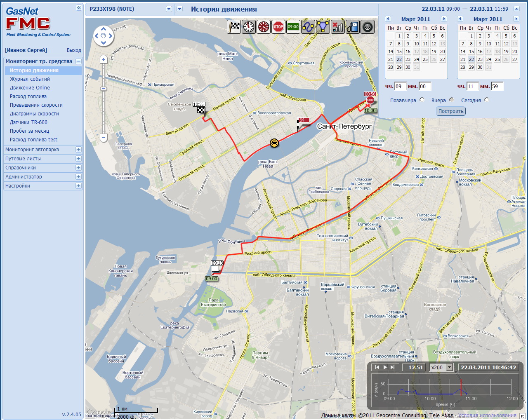Toggle the geofence polygon toolbar icon
The image size is (528, 420).
(x=323, y=27)
